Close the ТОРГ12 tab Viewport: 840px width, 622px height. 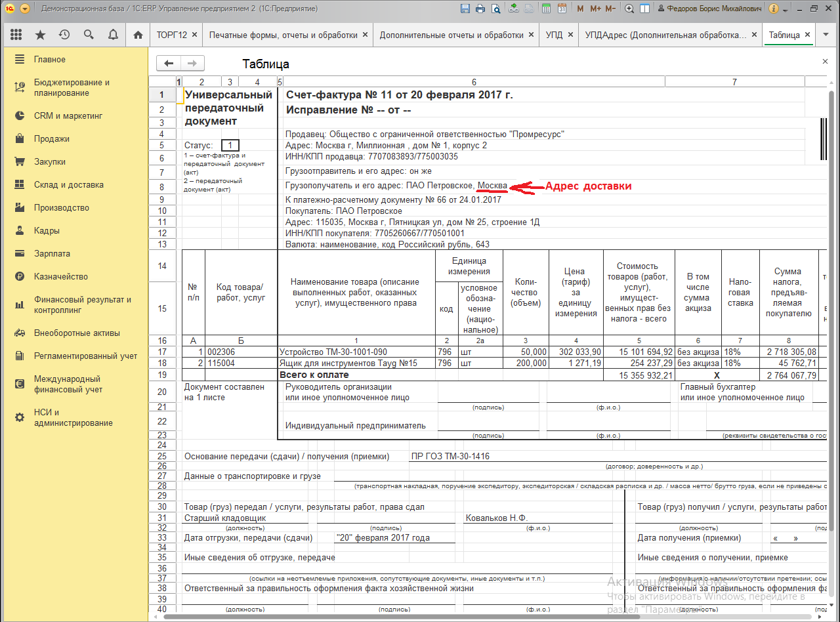[194, 35]
